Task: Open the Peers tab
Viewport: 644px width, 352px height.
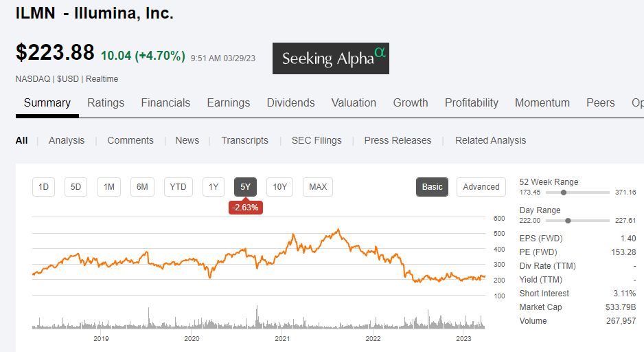Action: pos(600,102)
